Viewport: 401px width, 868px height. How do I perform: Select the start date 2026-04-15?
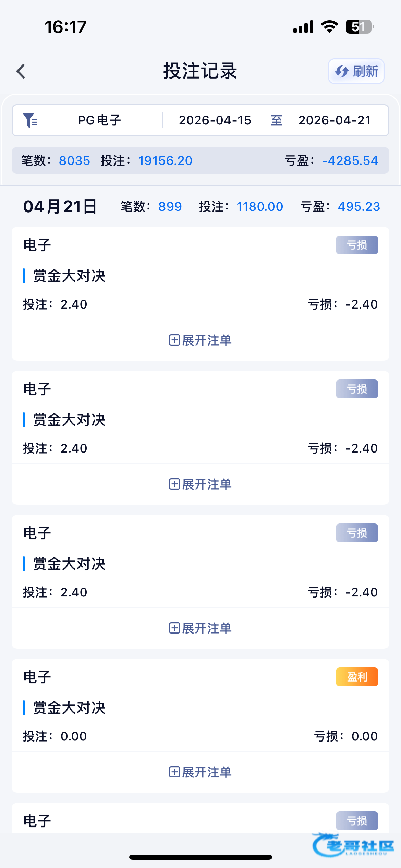pos(215,120)
